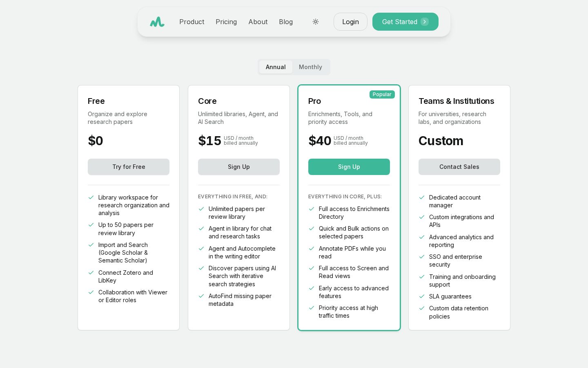Image resolution: width=588 pixels, height=368 pixels.
Task: Click checkmark beside Library workspace feature
Action: [91, 197]
